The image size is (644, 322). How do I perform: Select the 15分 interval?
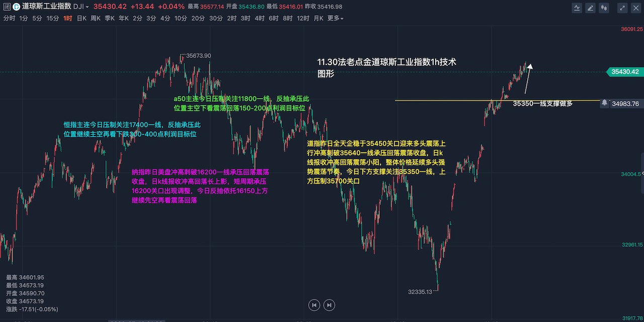[52, 18]
